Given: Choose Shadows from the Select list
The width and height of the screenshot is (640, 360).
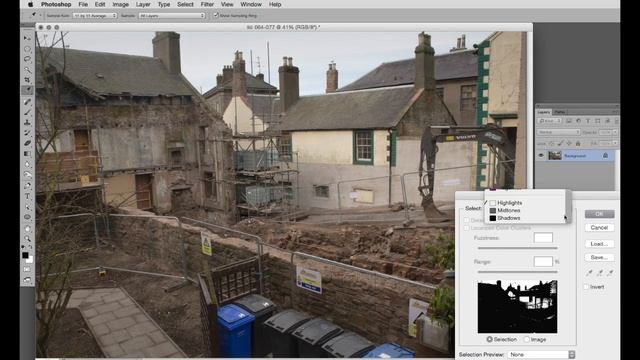Looking at the screenshot, I should pos(509,218).
